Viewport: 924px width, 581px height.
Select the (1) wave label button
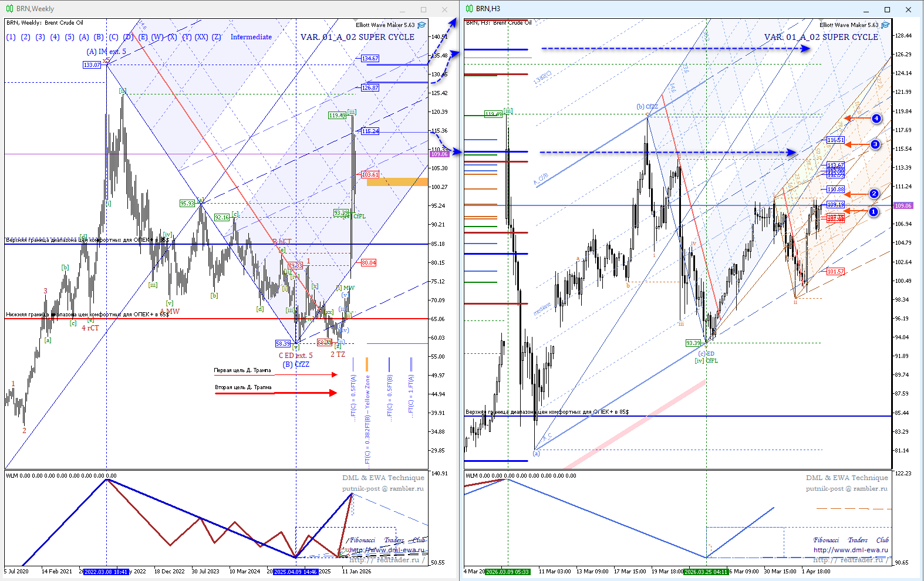pyautogui.click(x=11, y=37)
